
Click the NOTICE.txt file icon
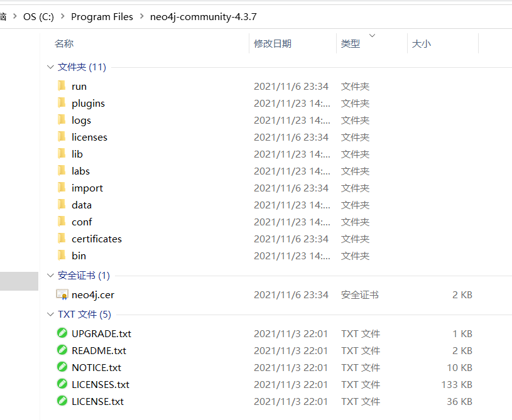(x=62, y=367)
